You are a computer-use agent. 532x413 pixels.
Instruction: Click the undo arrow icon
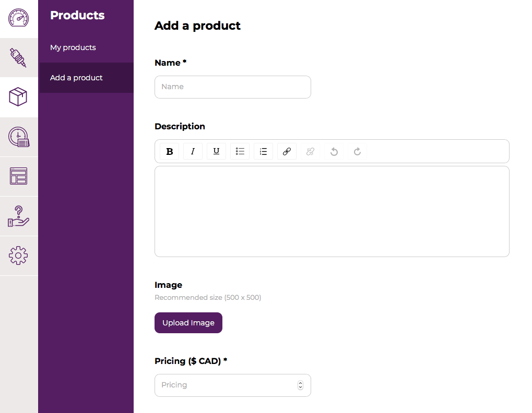point(334,151)
